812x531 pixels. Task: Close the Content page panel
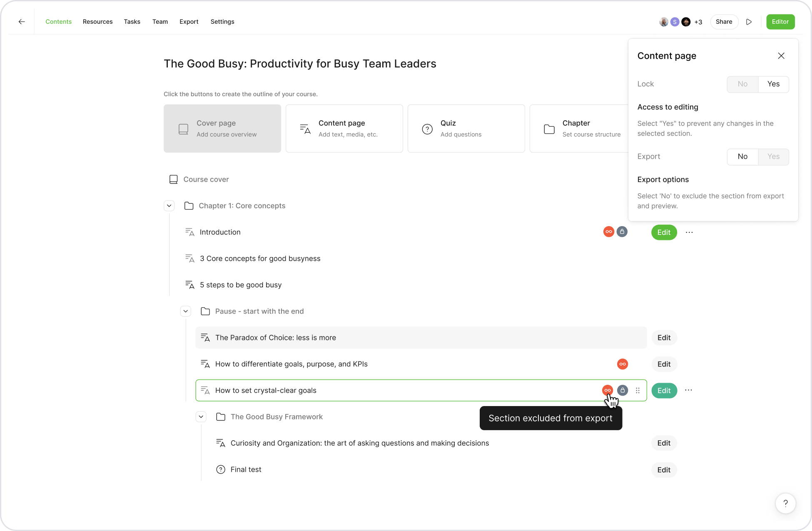tap(781, 56)
